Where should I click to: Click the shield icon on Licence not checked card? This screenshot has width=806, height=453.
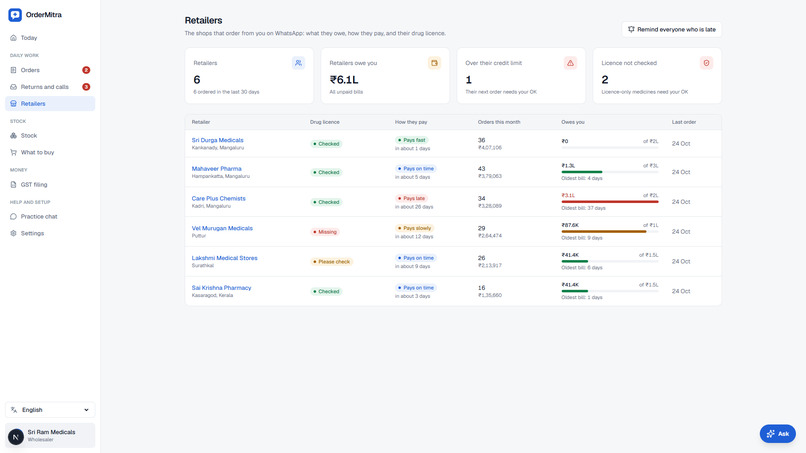pyautogui.click(x=706, y=63)
